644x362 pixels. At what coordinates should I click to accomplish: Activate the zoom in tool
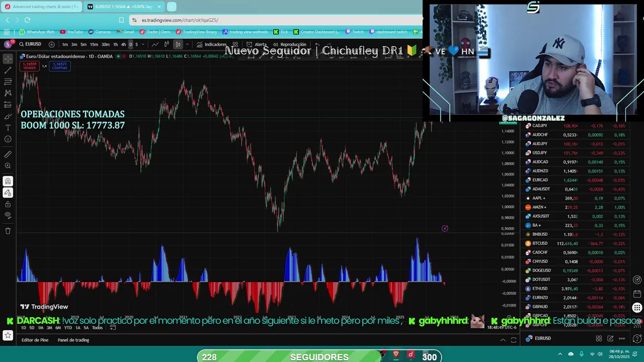[8, 166]
